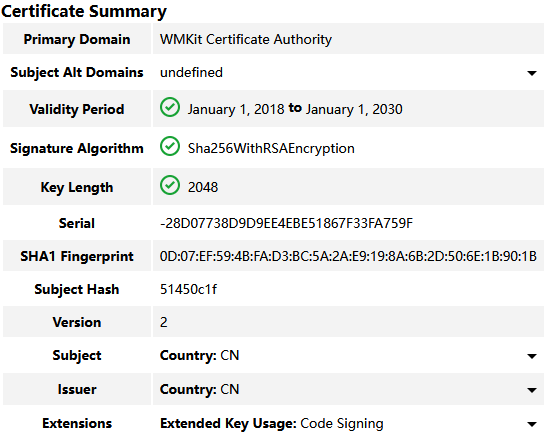The height and width of the screenshot is (444, 544).
Task: Click the Key Length green checkmark icon
Action: [x=170, y=185]
